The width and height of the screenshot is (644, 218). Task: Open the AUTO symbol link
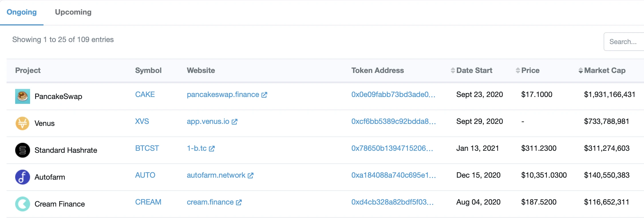click(x=145, y=175)
